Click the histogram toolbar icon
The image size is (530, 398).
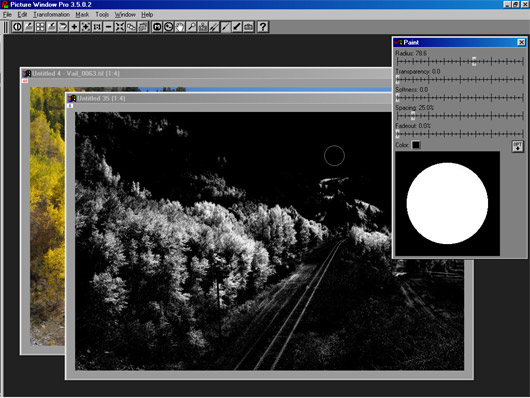pos(203,27)
